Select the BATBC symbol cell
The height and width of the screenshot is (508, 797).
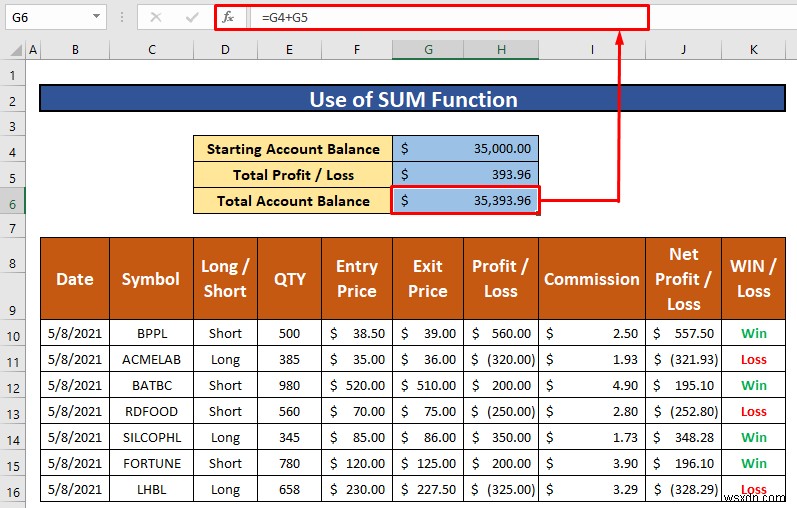coord(151,385)
